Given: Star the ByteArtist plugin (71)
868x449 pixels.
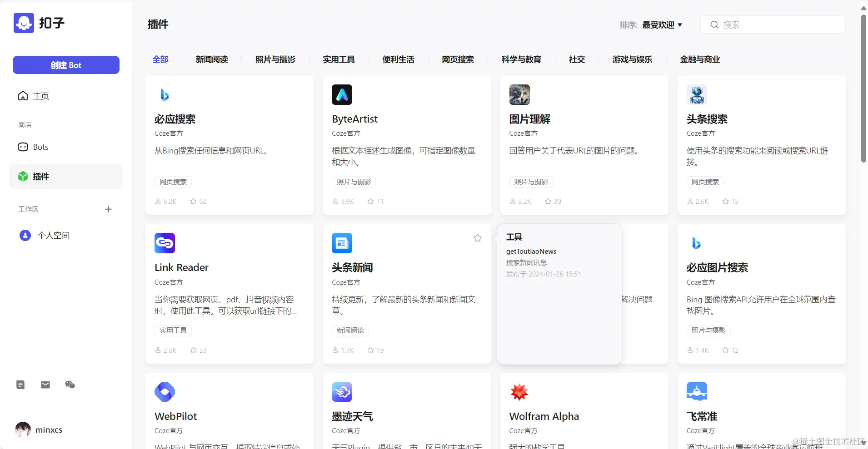Looking at the screenshot, I should click(x=371, y=201).
